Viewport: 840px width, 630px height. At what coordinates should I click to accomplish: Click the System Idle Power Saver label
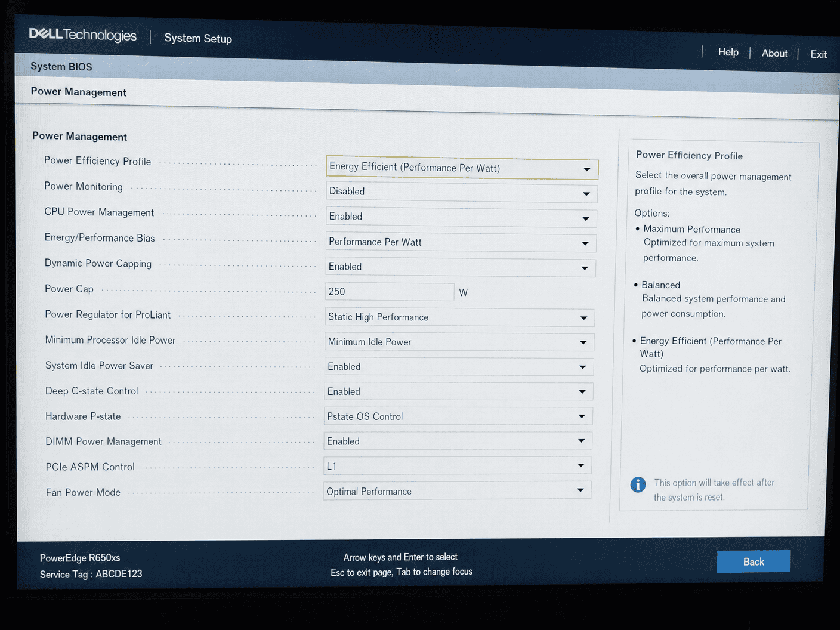pos(99,366)
